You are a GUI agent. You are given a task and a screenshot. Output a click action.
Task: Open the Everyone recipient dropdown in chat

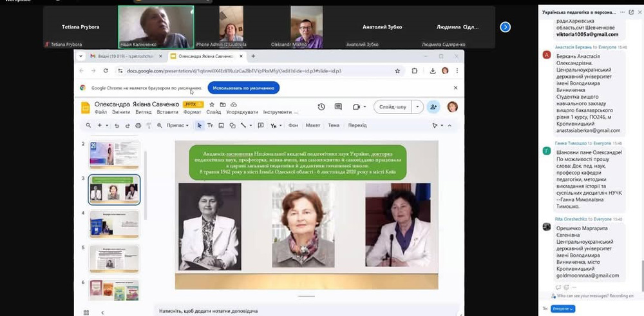563,309
